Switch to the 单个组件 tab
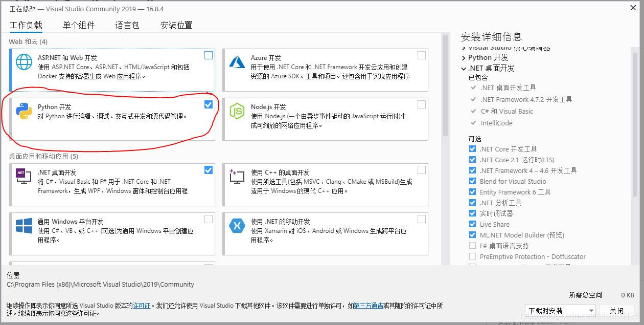The height and width of the screenshot is (325, 644). pos(79,25)
